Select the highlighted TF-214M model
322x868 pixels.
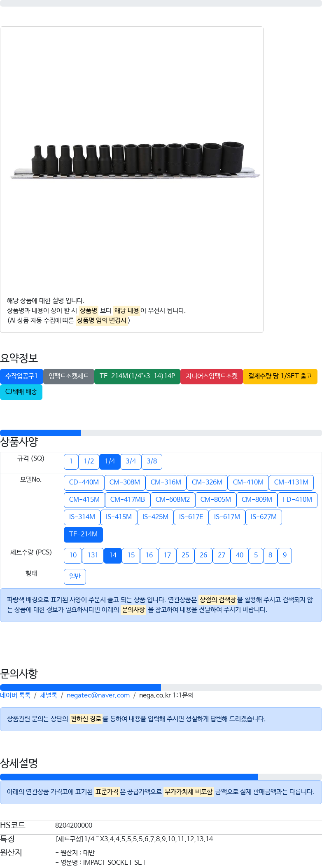pyautogui.click(x=83, y=534)
